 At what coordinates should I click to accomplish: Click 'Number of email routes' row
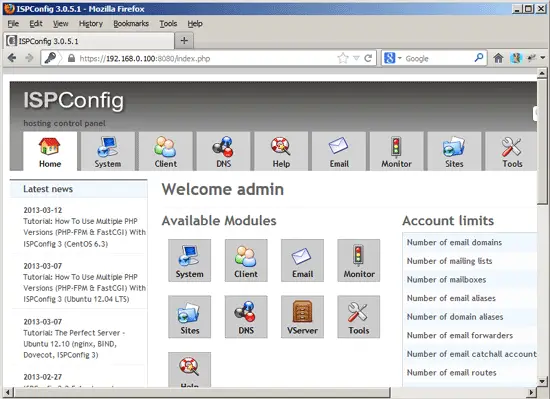(470, 372)
